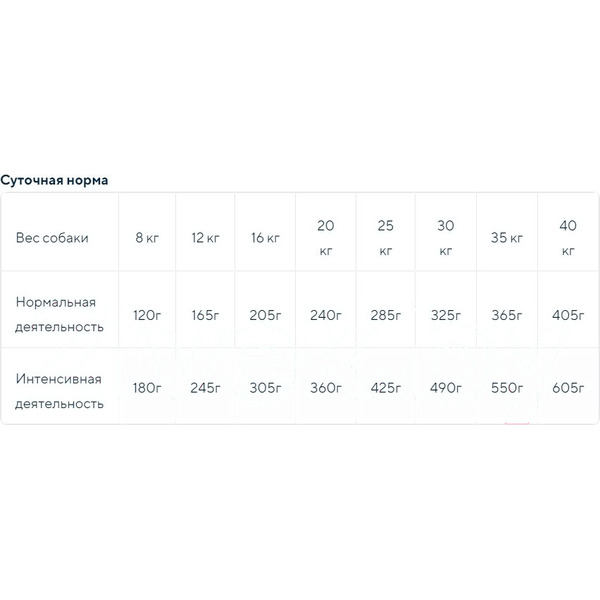Click the '8 кг' weight column header
600x600 pixels.
(147, 238)
